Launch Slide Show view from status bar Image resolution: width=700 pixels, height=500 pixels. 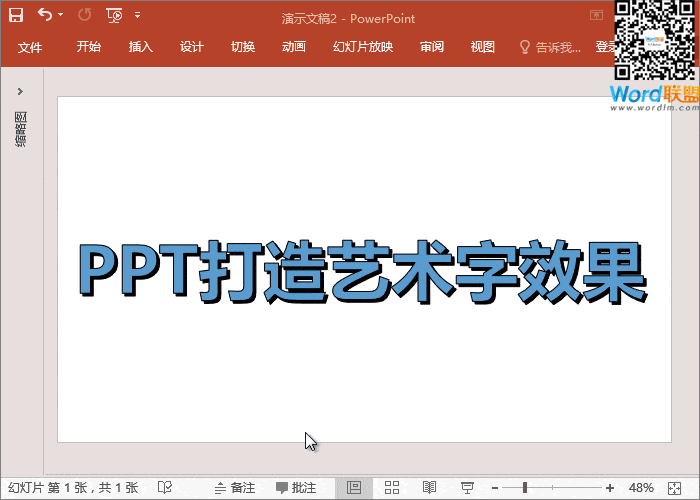coord(466,487)
